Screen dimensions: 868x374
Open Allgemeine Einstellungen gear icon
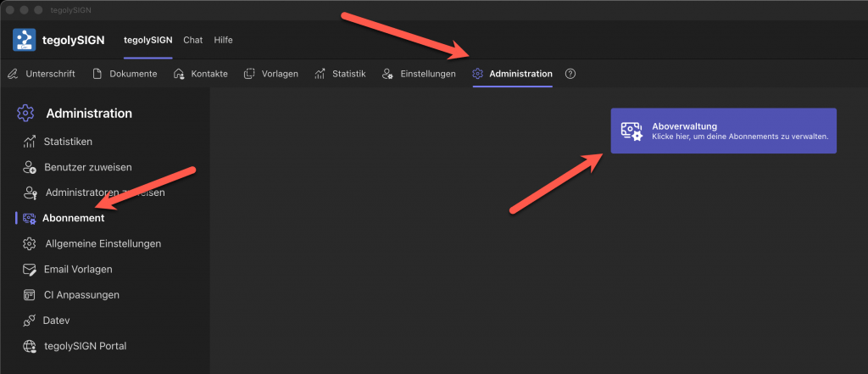coord(30,243)
